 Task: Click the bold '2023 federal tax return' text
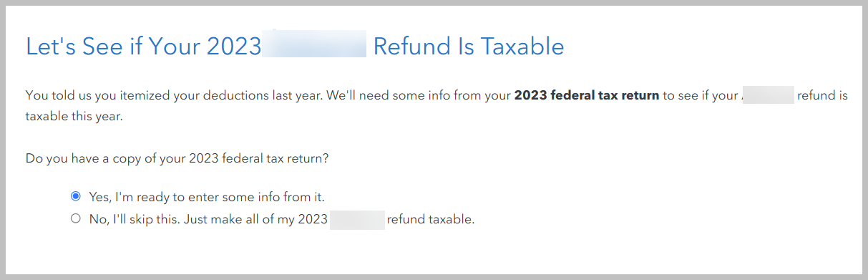coord(587,95)
